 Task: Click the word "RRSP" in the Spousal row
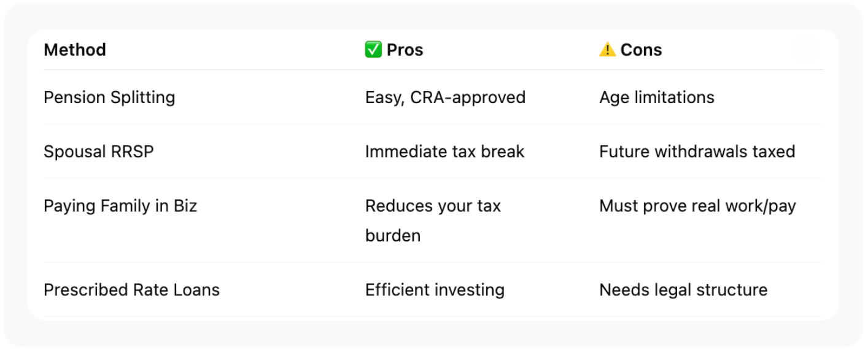[x=133, y=151]
